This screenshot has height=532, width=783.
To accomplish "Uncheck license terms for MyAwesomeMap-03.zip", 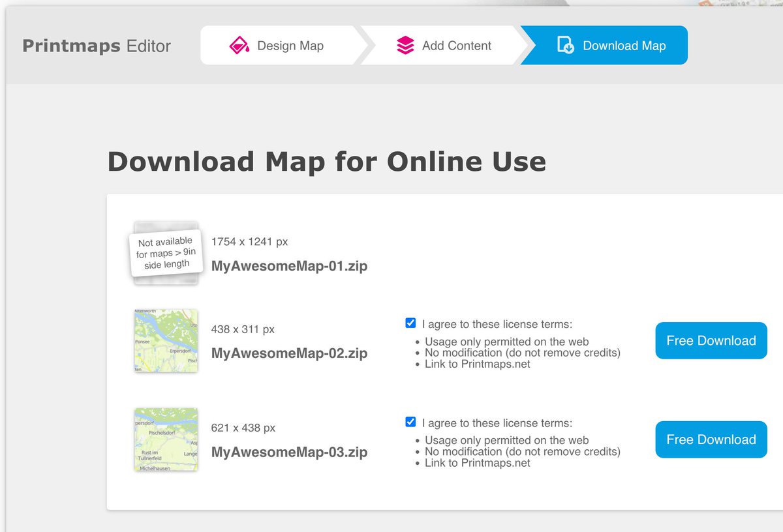I will coord(410,422).
